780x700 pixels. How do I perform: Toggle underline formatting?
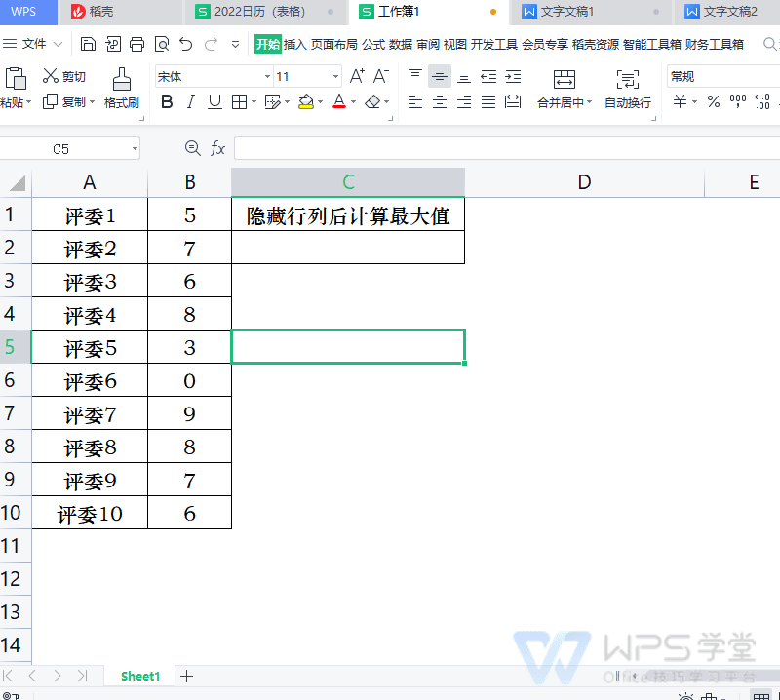click(214, 101)
